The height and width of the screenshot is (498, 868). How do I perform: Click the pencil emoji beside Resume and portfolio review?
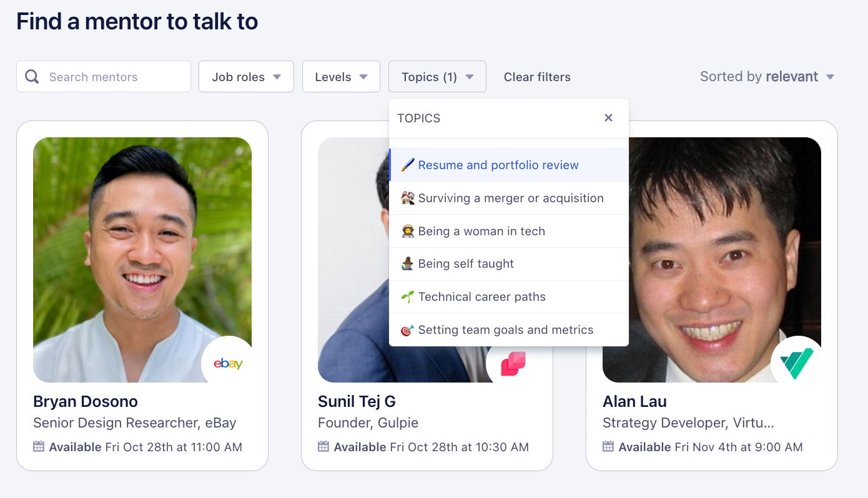click(x=408, y=164)
